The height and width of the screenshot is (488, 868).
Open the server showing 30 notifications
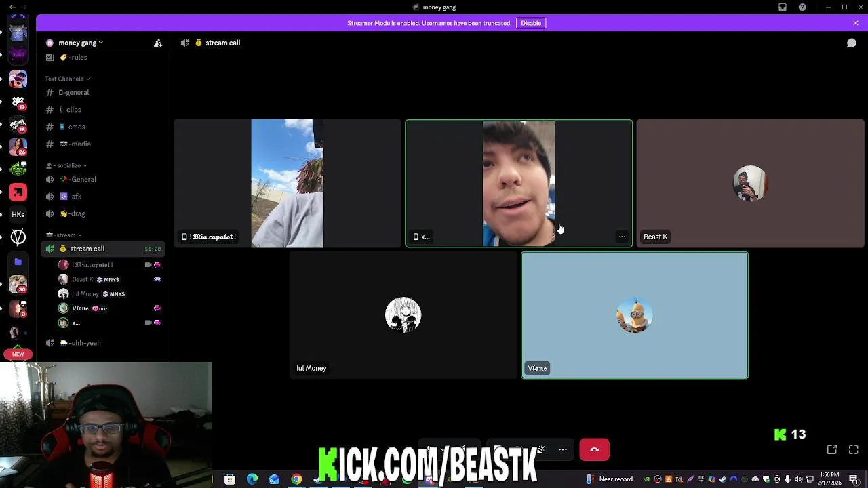(x=18, y=285)
